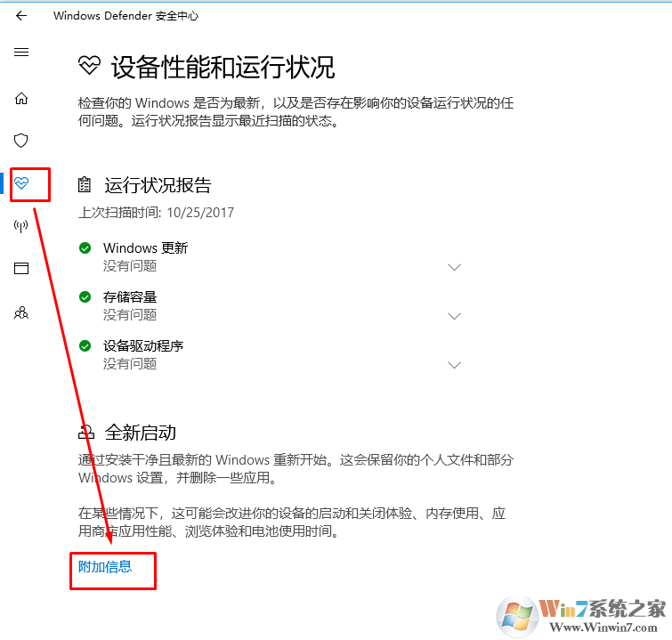Click the icon beside 全新启动 heading
Viewport: 672px width, 640px height.
tap(86, 432)
